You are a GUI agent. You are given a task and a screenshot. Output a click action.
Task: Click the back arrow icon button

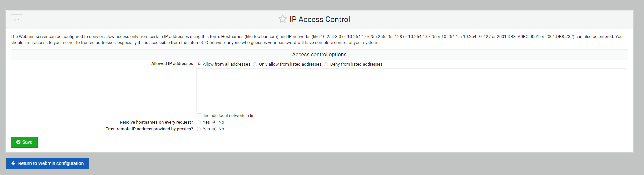(x=17, y=20)
